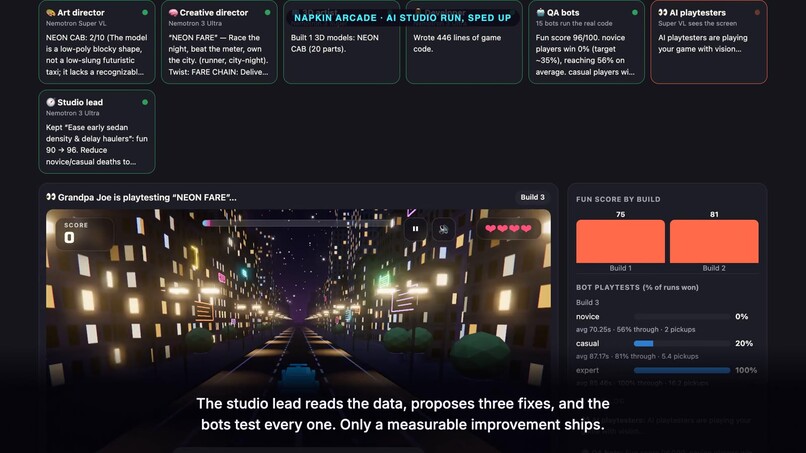The height and width of the screenshot is (453, 806).
Task: Click the QA bots robot icon
Action: (540, 12)
